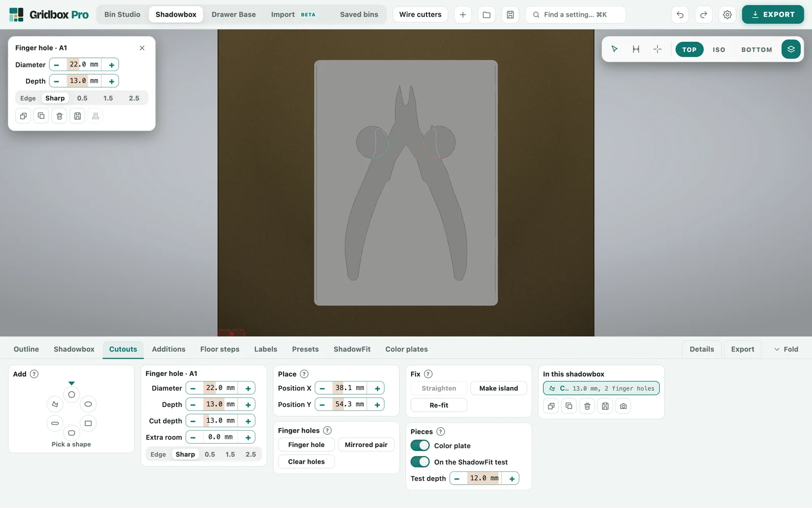
Task: Switch to TOP view
Action: pos(689,49)
